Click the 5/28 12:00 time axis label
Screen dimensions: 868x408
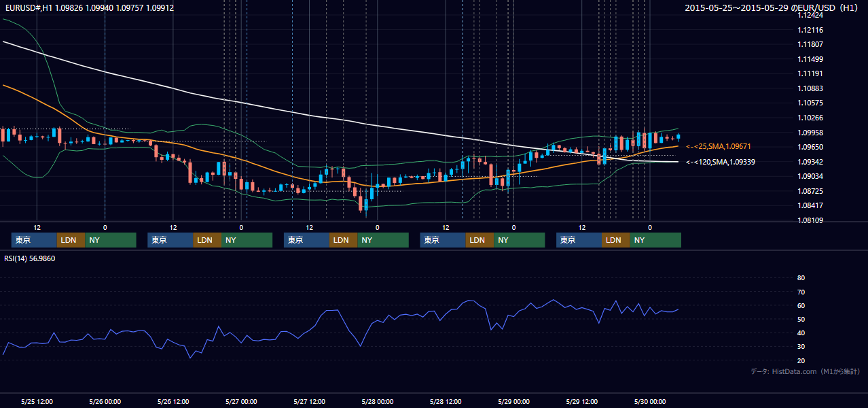click(446, 401)
